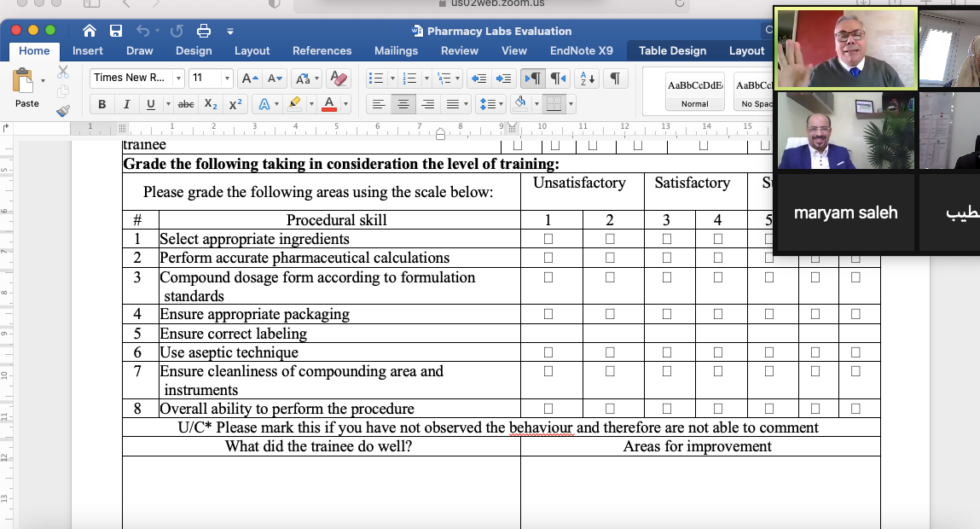Click the red font color button

(329, 104)
